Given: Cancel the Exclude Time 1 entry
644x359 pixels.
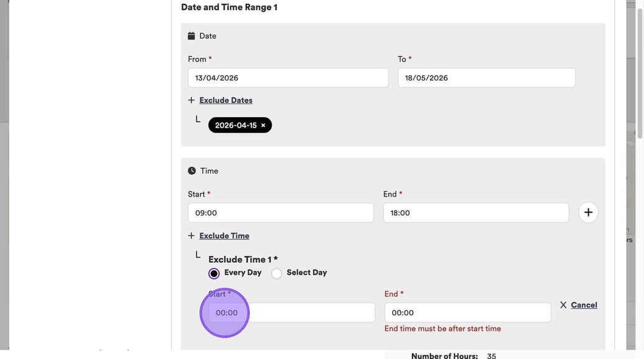Looking at the screenshot, I should pos(584,305).
